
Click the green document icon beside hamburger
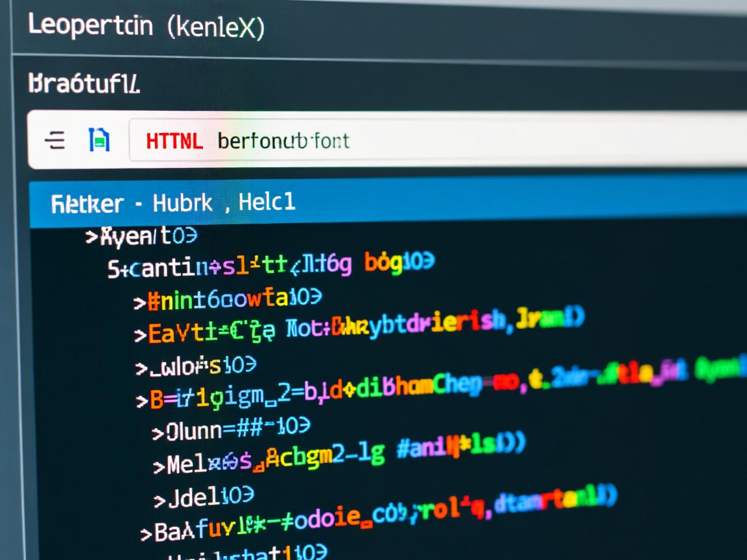pos(99,140)
